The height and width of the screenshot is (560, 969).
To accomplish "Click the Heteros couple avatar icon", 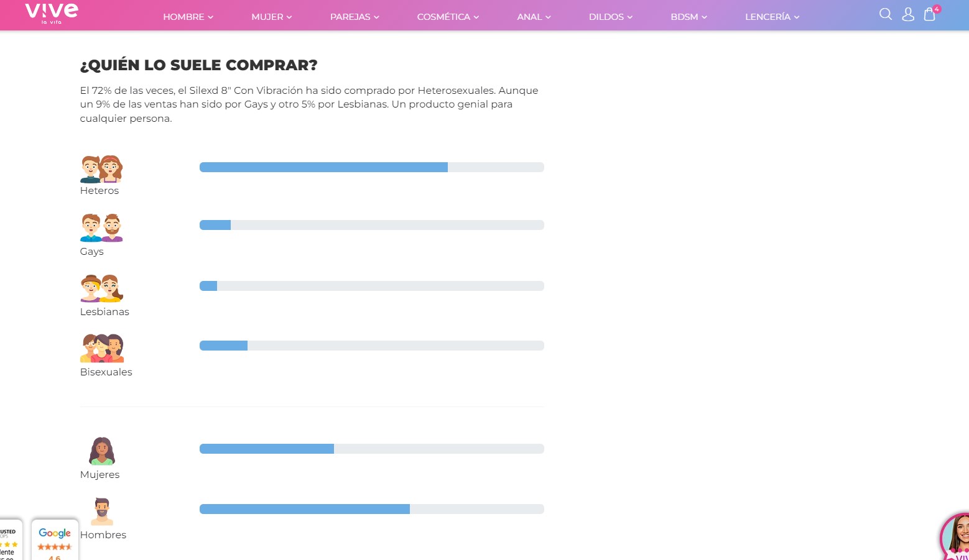I will 101,168.
